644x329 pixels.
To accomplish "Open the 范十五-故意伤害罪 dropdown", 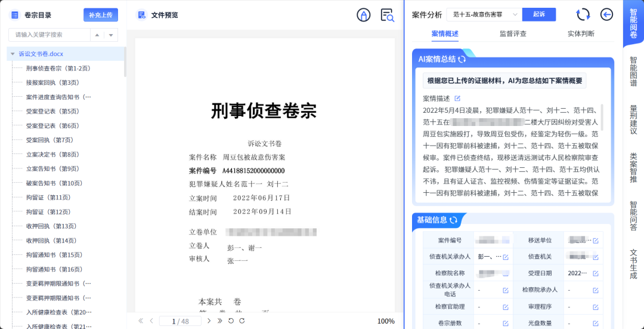I will 484,14.
